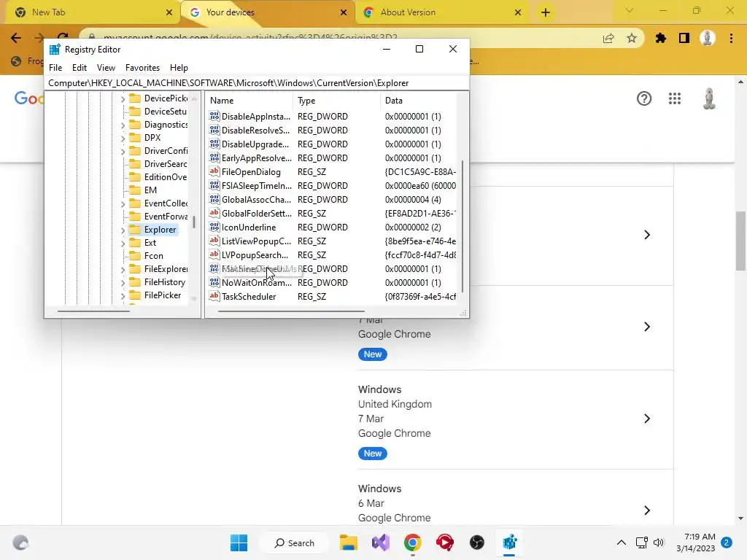Click the IconUnderline DWORD value icon
The height and width of the screenshot is (560, 747).
[214, 227]
